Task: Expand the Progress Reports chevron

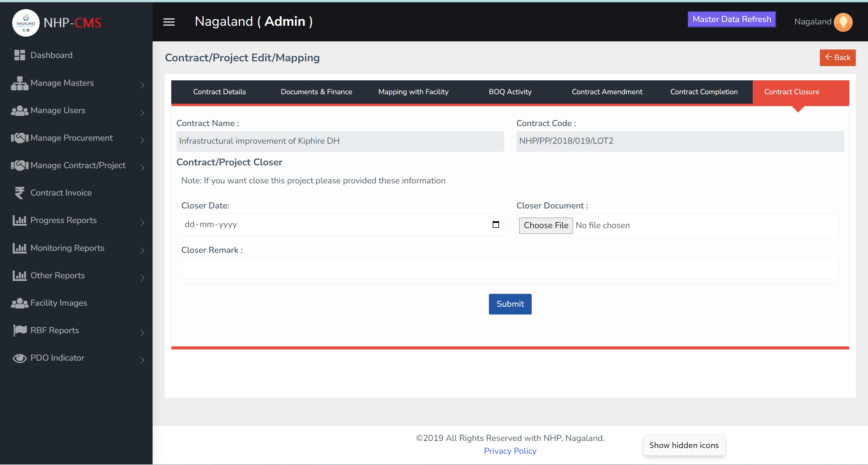Action: tap(142, 222)
